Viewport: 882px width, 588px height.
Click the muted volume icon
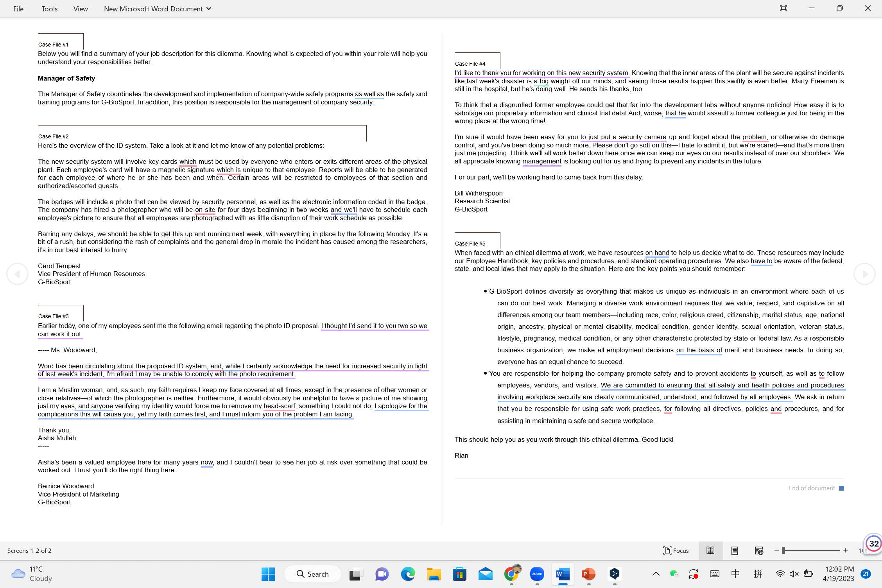794,574
